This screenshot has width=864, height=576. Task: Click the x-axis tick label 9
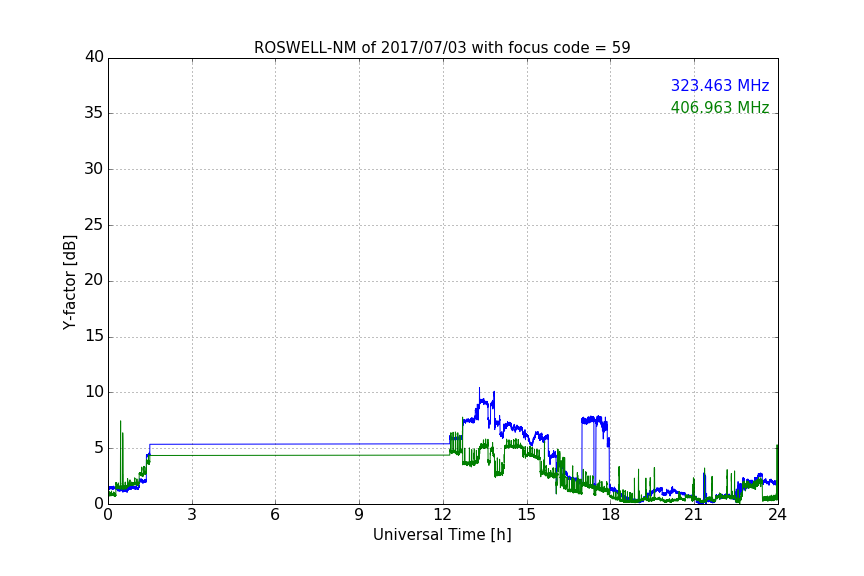click(359, 515)
